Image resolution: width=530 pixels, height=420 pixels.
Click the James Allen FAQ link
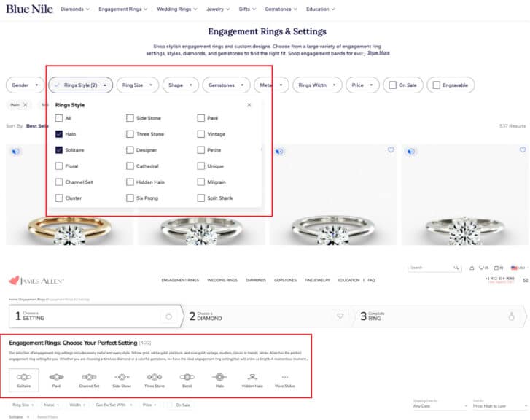(x=371, y=280)
